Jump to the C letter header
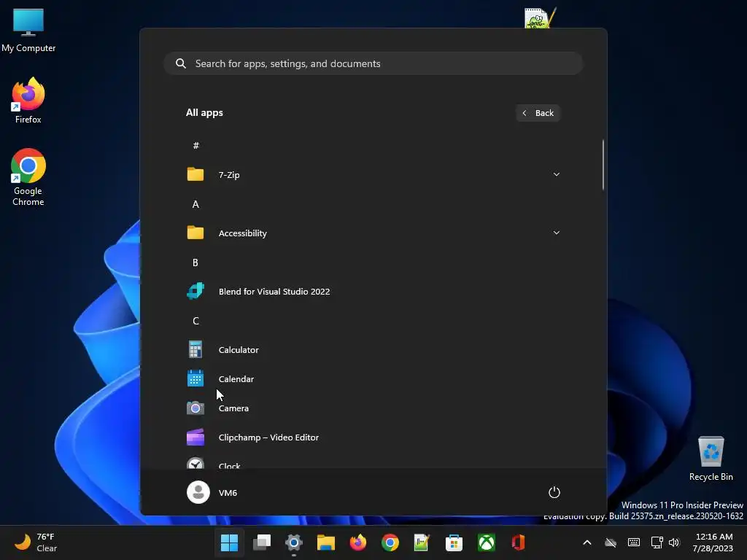This screenshot has width=747, height=560. coord(196,321)
